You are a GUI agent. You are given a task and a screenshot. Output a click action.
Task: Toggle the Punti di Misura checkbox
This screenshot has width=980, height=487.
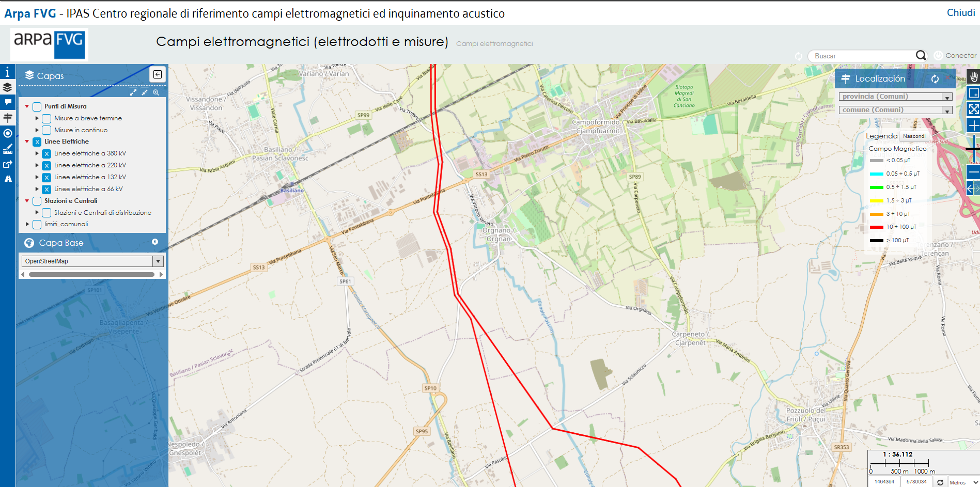(x=37, y=106)
